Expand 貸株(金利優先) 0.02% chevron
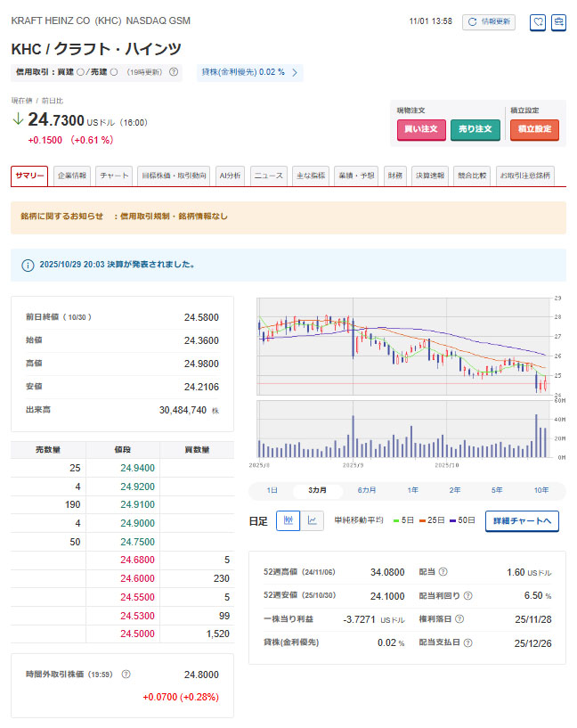 pyautogui.click(x=295, y=72)
